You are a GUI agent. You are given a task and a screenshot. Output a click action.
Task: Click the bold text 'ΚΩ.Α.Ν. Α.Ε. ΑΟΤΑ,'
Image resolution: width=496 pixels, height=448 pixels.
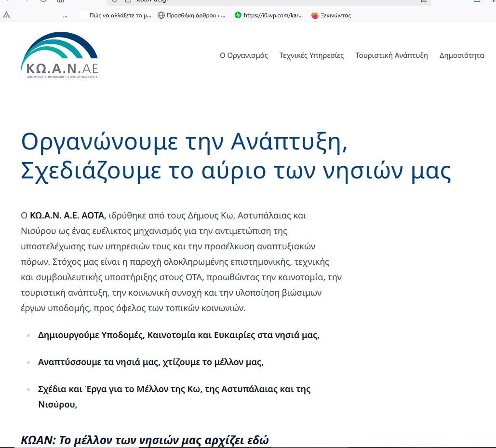(67, 216)
